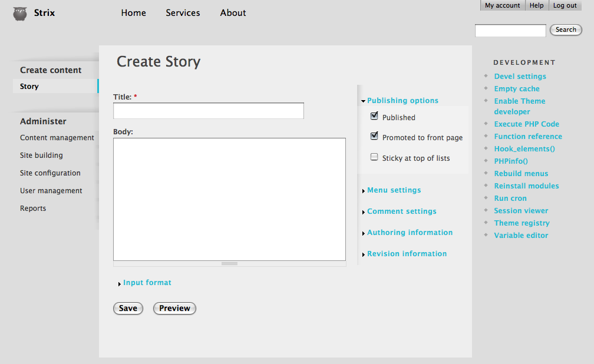Toggle Promoted to front page checkbox
Screen dimensions: 594x364
click(374, 136)
